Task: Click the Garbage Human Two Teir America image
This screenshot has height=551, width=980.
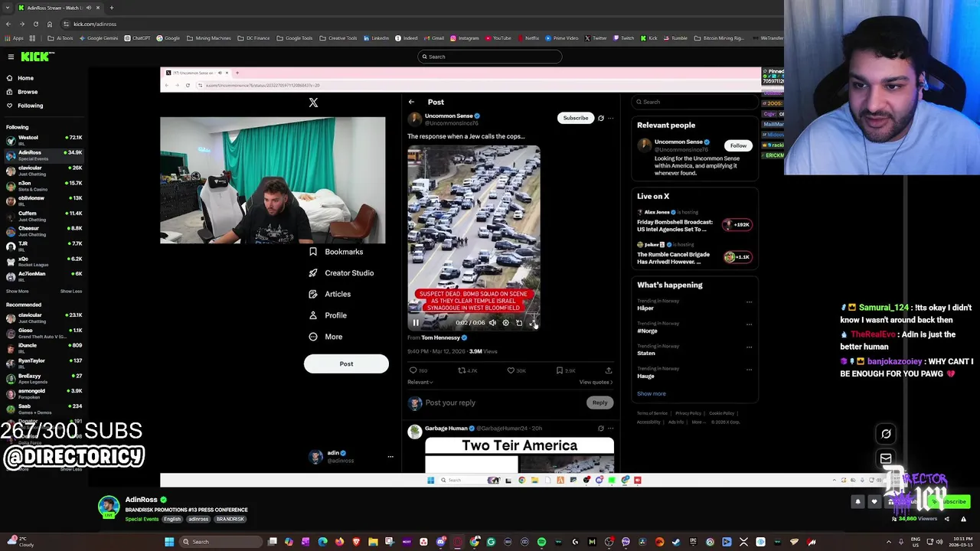Action: [519, 455]
